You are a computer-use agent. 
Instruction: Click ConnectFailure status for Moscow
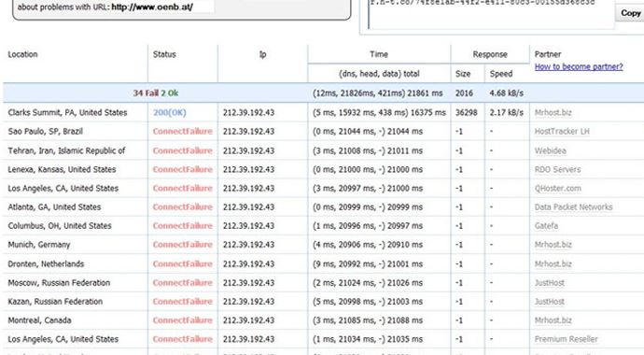(x=183, y=283)
